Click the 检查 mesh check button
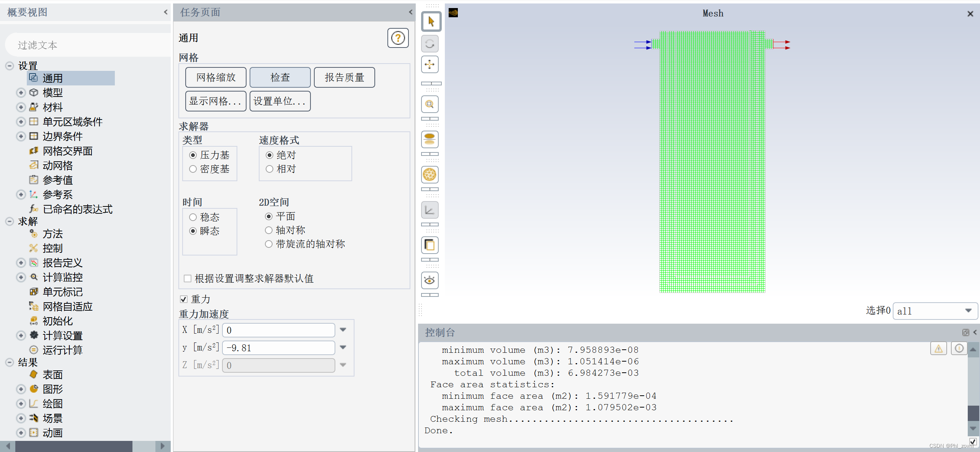Viewport: 980px width, 452px height. 280,77
